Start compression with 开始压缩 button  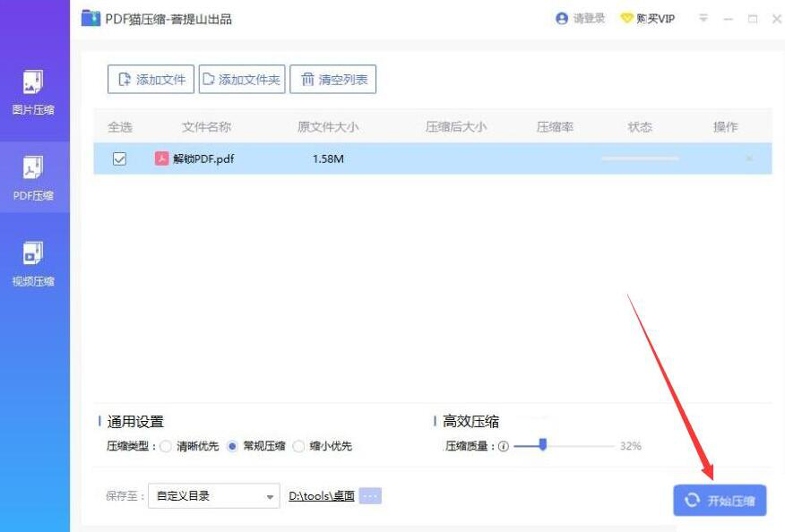[x=720, y=501]
